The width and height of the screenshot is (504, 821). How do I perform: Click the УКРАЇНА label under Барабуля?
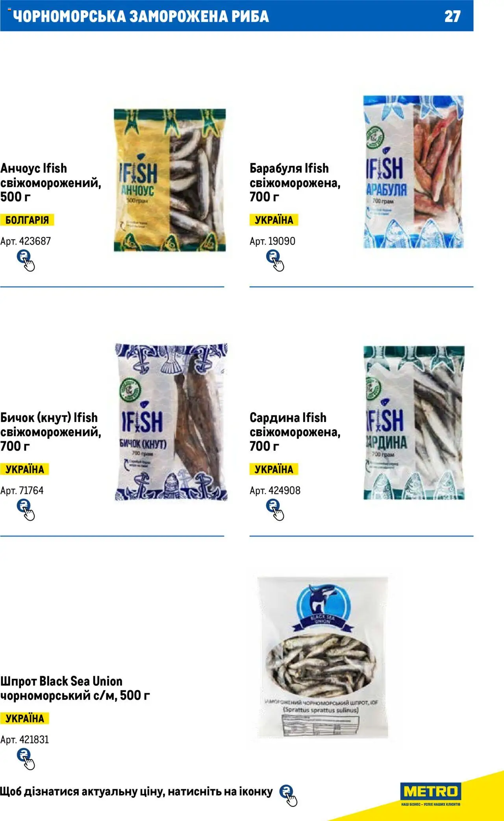point(274,220)
